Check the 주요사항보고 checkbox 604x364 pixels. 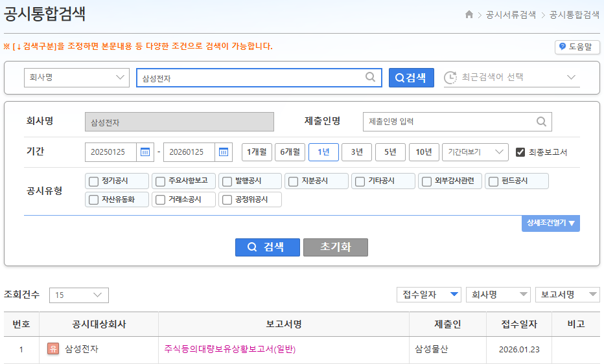[x=160, y=181]
